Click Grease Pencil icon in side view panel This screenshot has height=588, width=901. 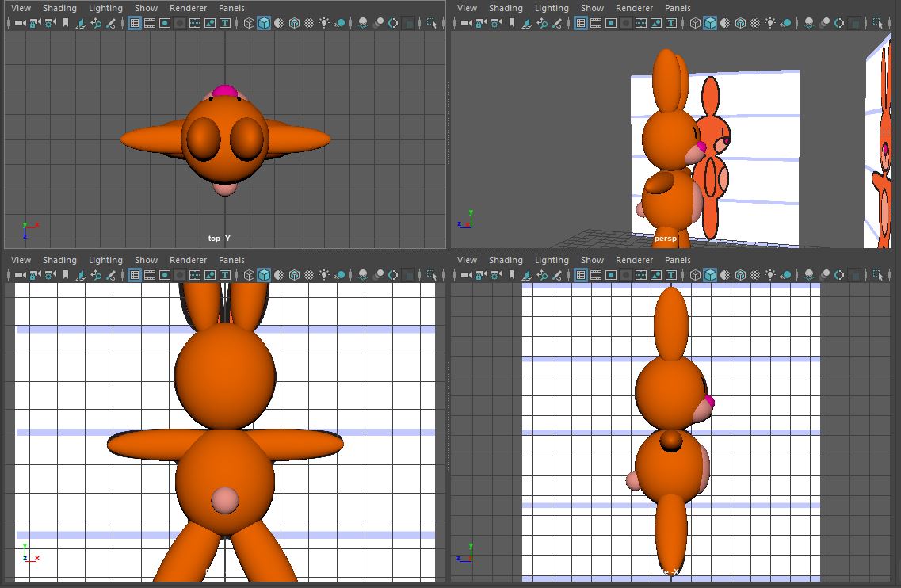pos(557,275)
